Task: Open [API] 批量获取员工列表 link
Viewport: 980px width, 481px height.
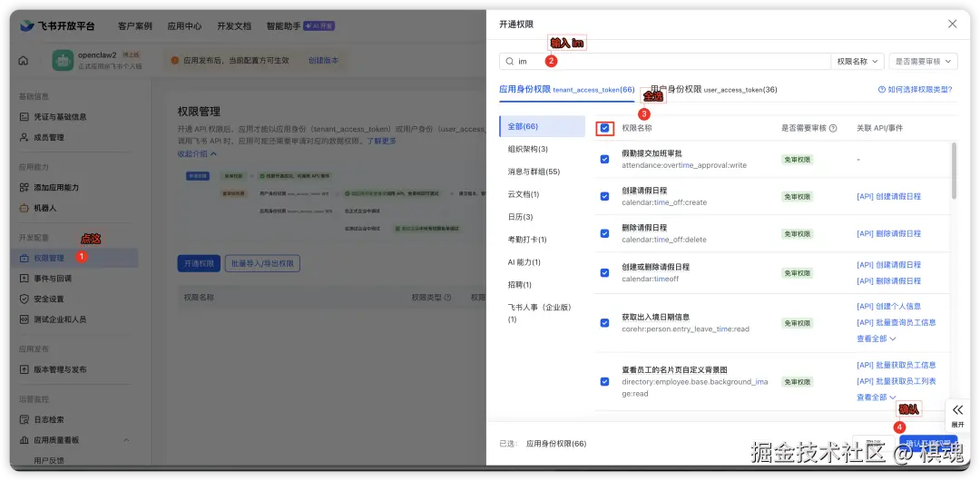Action: click(x=897, y=381)
